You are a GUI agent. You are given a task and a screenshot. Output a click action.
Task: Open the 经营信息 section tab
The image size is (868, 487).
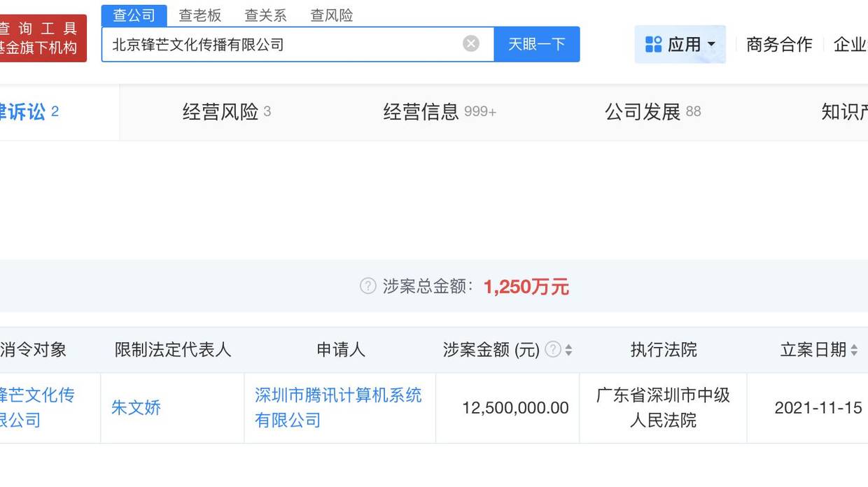[x=440, y=112]
